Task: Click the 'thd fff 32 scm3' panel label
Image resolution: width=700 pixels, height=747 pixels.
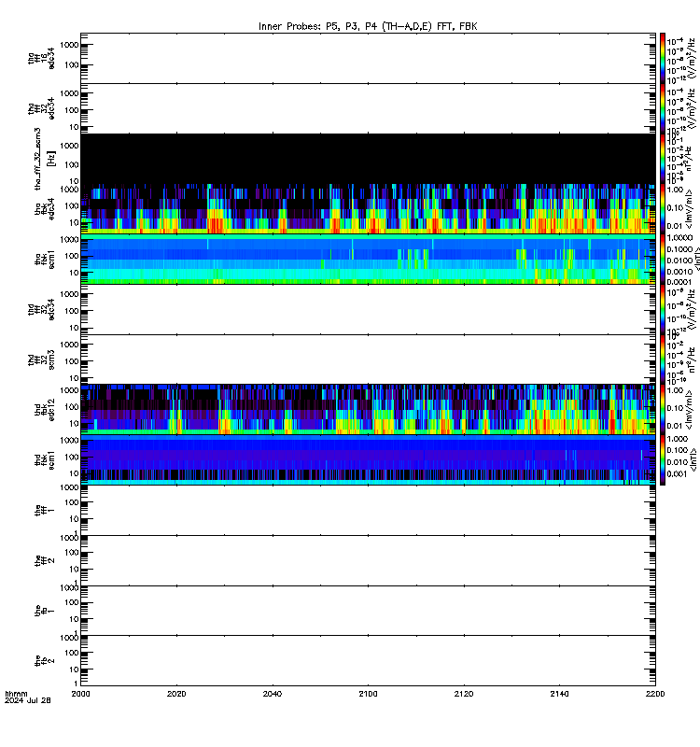Action: click(41, 359)
